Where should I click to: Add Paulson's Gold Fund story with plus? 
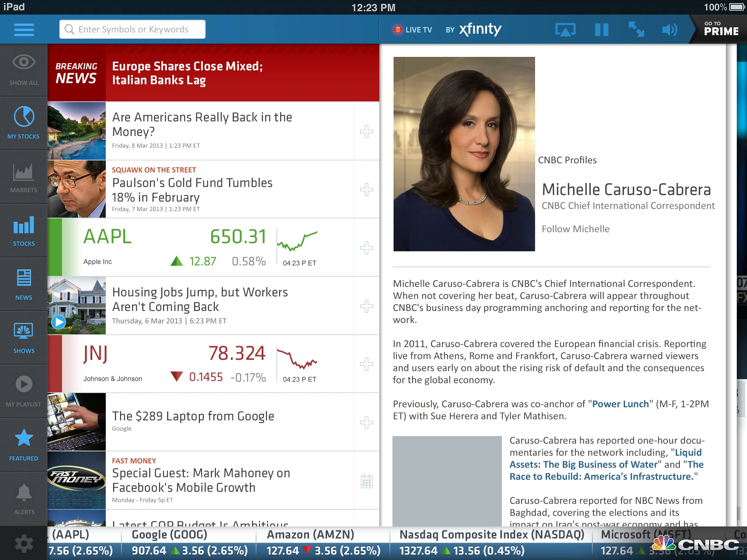tap(367, 190)
